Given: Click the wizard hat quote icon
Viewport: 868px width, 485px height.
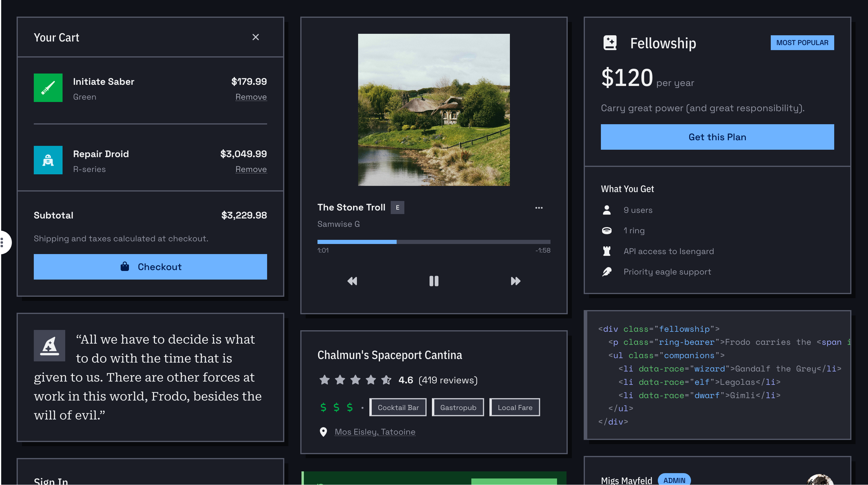Looking at the screenshot, I should coord(50,345).
